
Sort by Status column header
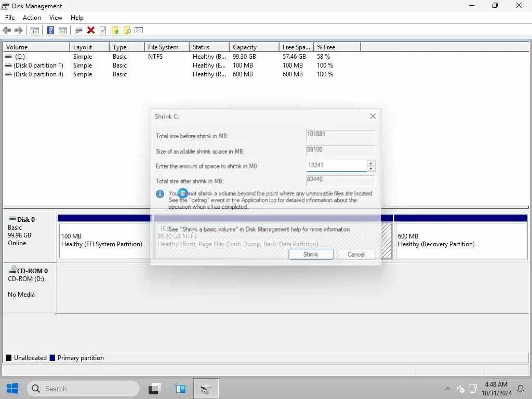209,47
